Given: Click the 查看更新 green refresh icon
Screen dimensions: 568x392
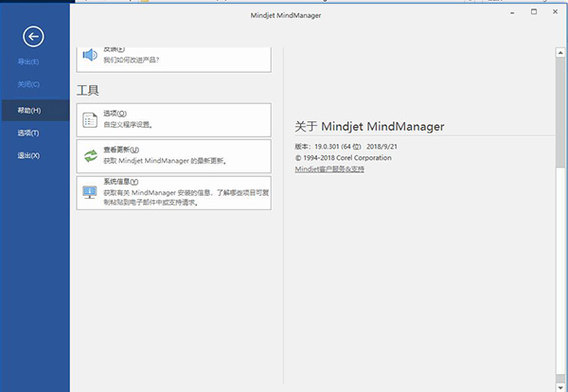Looking at the screenshot, I should click(90, 156).
